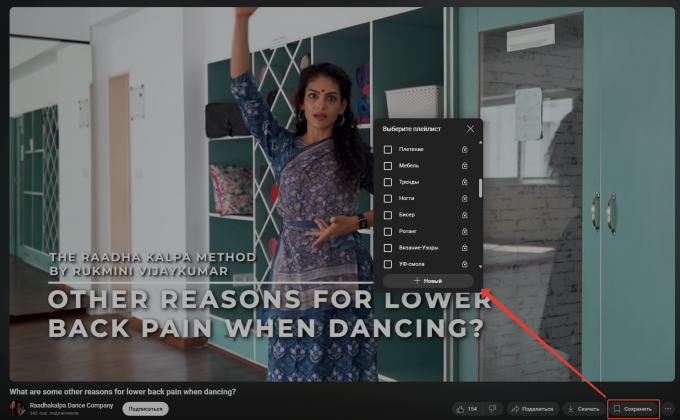Click the Скачать download button
This screenshot has height=420, width=680.
click(583, 409)
